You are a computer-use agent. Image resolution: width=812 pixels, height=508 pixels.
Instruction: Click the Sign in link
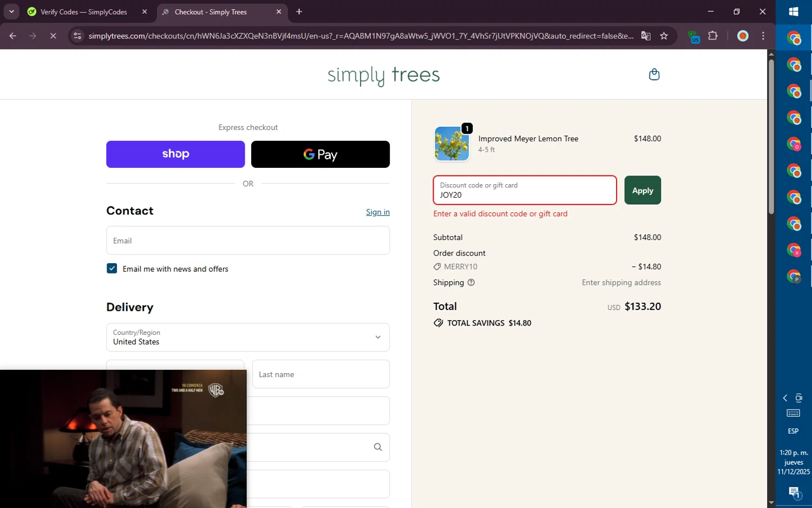pyautogui.click(x=378, y=212)
